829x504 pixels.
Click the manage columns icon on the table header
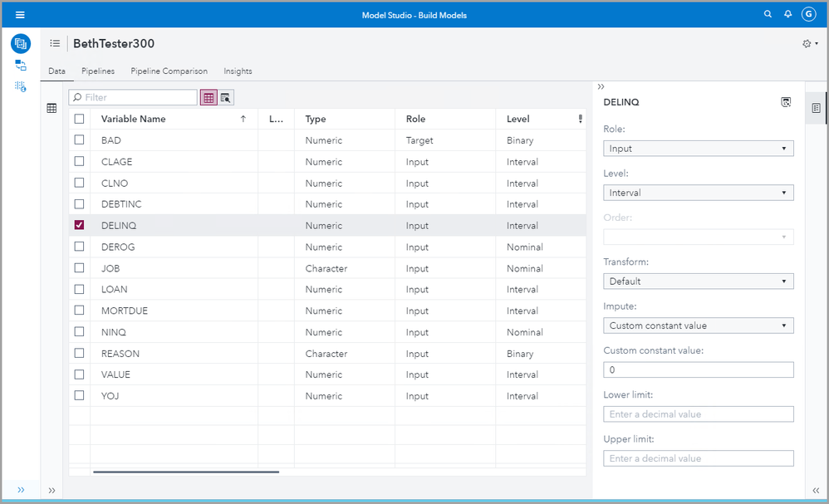[x=580, y=119]
